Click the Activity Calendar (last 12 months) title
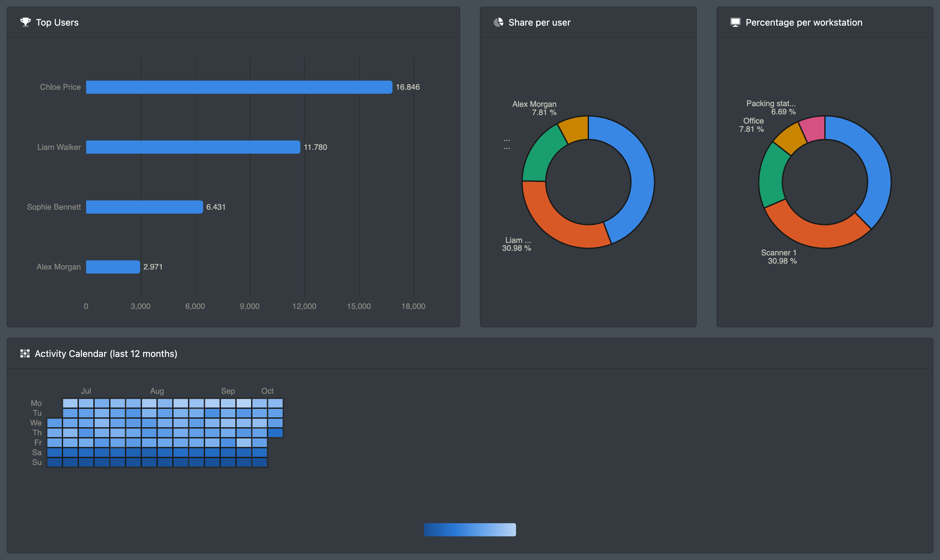This screenshot has width=940, height=560. pos(106,354)
